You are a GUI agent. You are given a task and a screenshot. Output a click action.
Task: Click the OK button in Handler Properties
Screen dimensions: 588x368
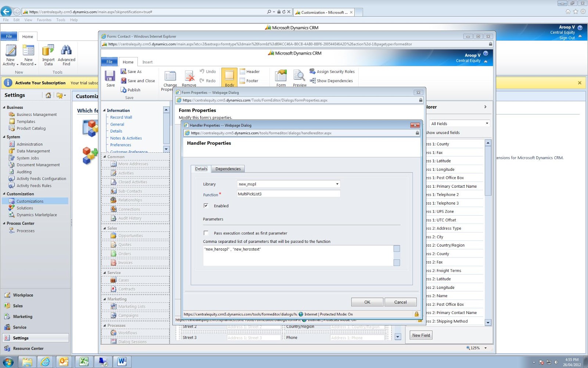click(x=367, y=302)
